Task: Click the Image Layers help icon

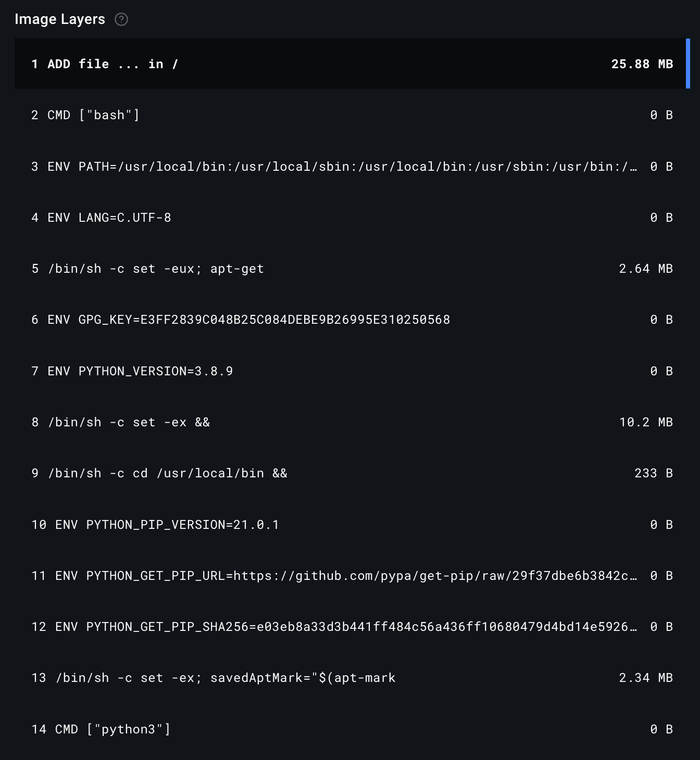Action: tap(121, 20)
